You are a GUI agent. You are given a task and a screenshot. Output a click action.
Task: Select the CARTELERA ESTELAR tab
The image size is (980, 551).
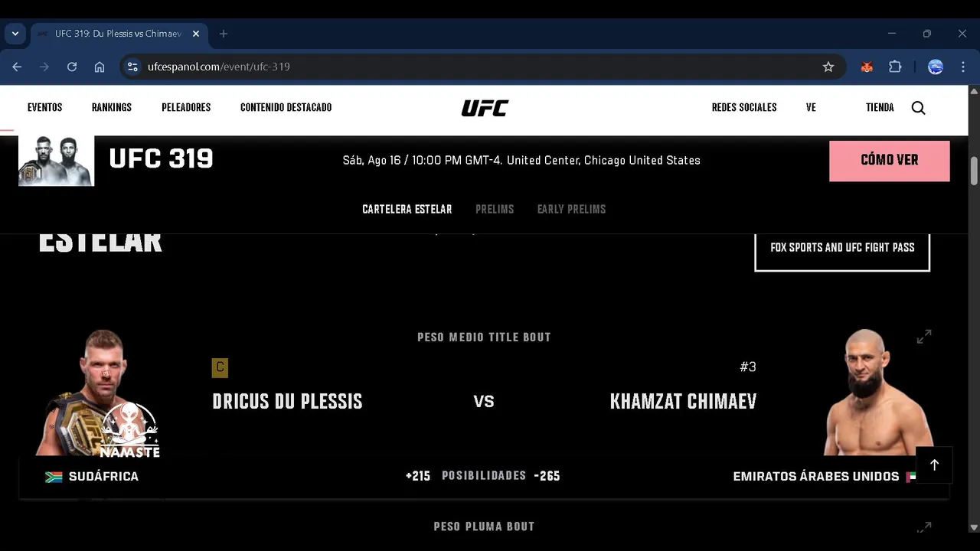[407, 209]
